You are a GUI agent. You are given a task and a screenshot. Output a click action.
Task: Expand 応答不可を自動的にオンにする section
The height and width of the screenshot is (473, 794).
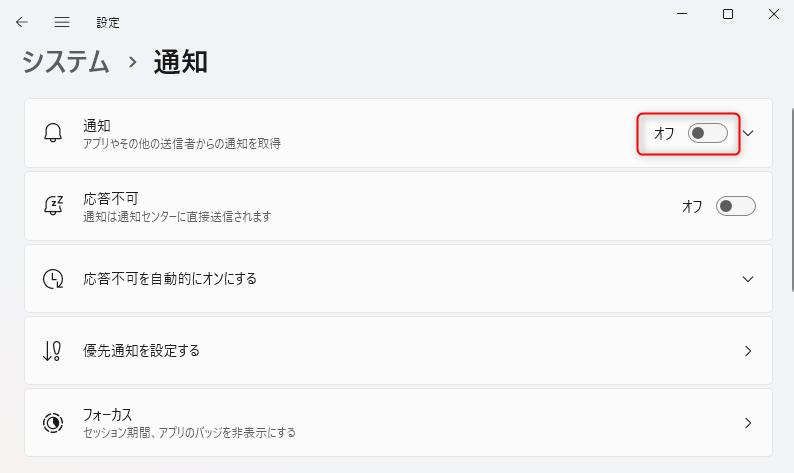[x=748, y=279]
